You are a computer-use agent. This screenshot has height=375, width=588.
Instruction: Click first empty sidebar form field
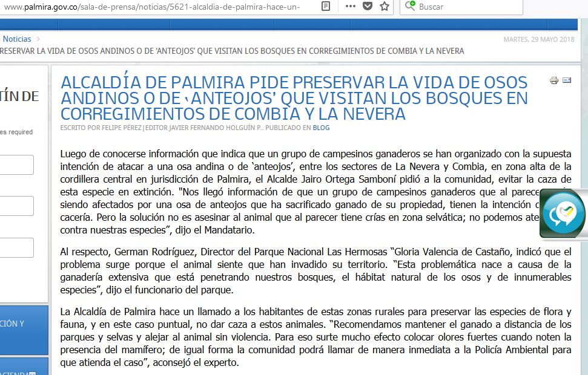16,165
